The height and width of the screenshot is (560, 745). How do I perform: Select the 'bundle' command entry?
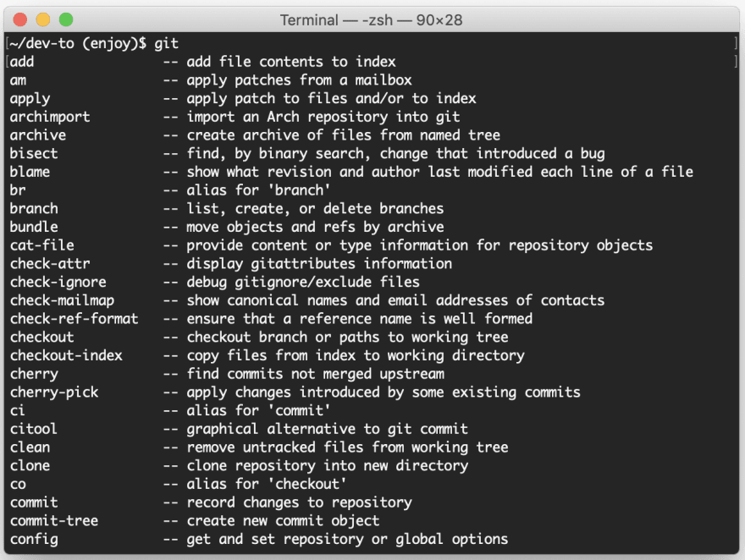[34, 227]
